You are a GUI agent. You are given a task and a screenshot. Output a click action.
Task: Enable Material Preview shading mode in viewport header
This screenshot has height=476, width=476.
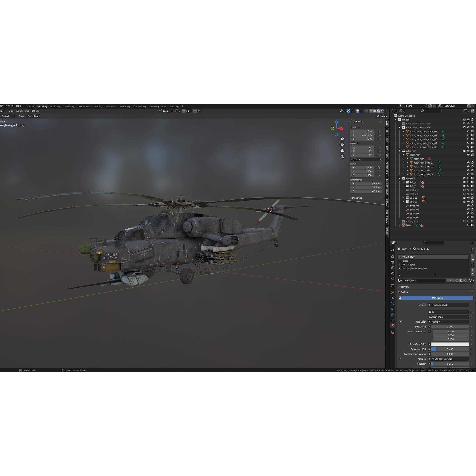pyautogui.click(x=379, y=111)
